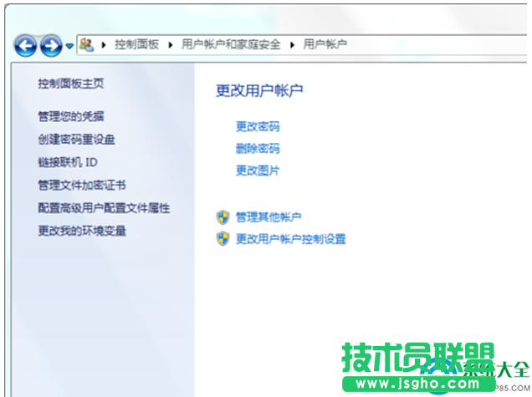Expand the arrow before 控制面板 in breadcrumb
Image resolution: width=532 pixels, height=397 pixels.
coord(104,44)
